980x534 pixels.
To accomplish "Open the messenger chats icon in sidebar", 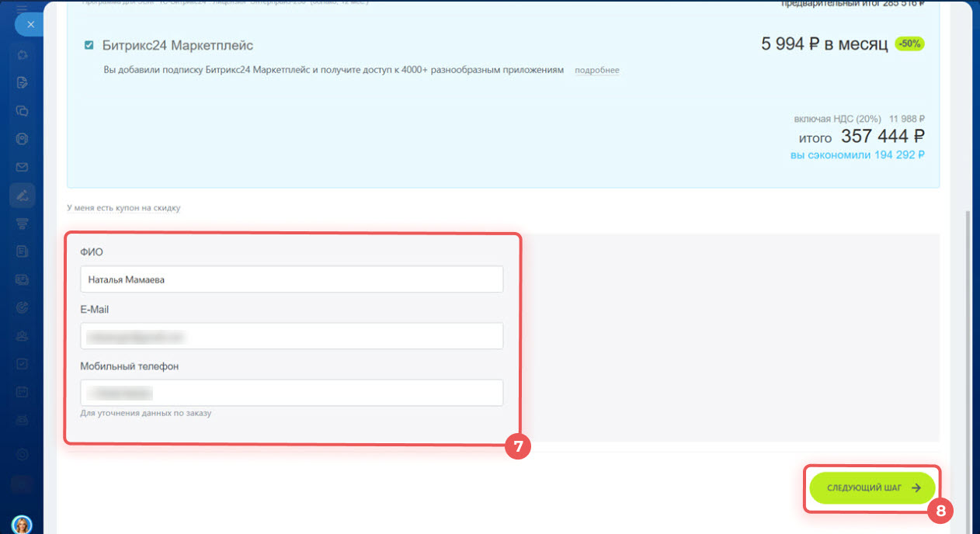I will click(22, 111).
